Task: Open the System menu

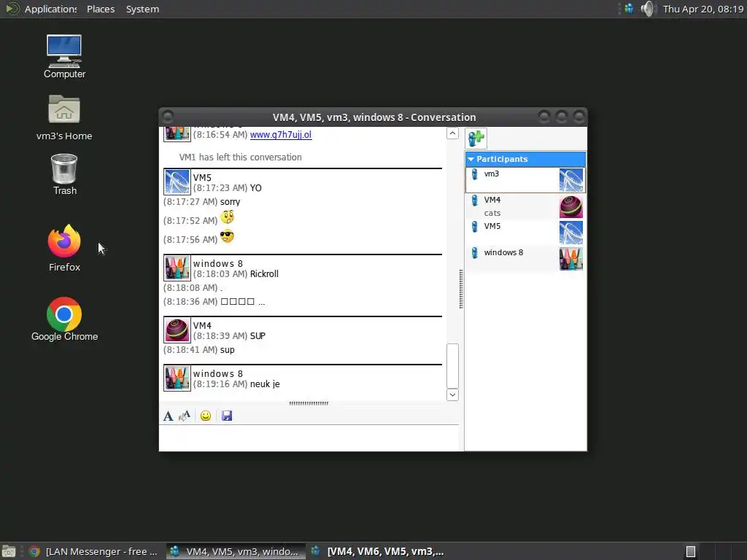Action: tap(142, 9)
